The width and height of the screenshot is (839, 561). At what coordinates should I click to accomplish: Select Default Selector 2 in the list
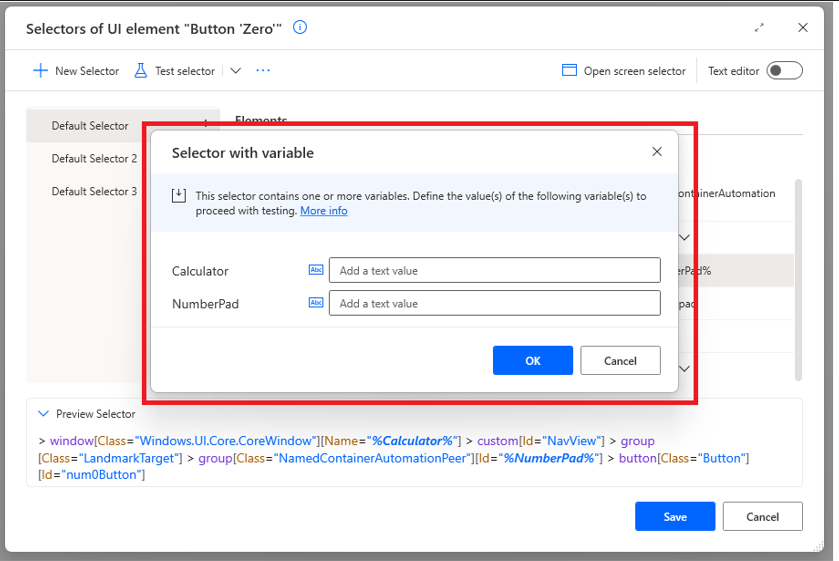(x=94, y=158)
